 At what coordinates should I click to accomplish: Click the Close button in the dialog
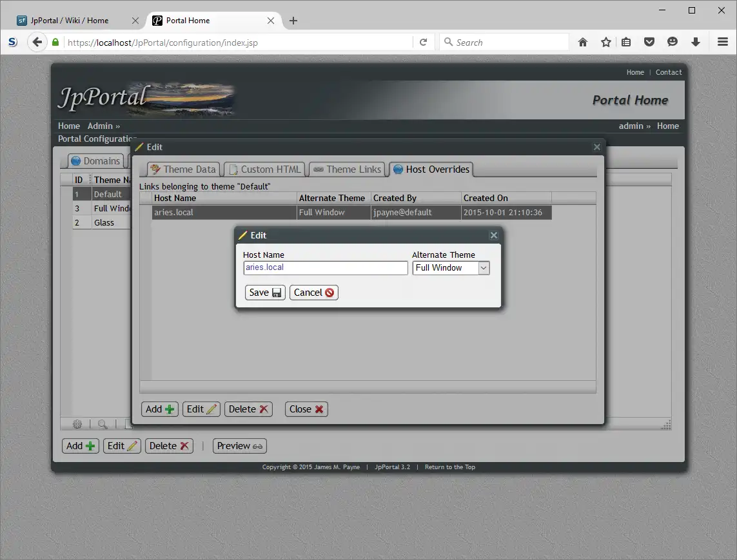306,409
